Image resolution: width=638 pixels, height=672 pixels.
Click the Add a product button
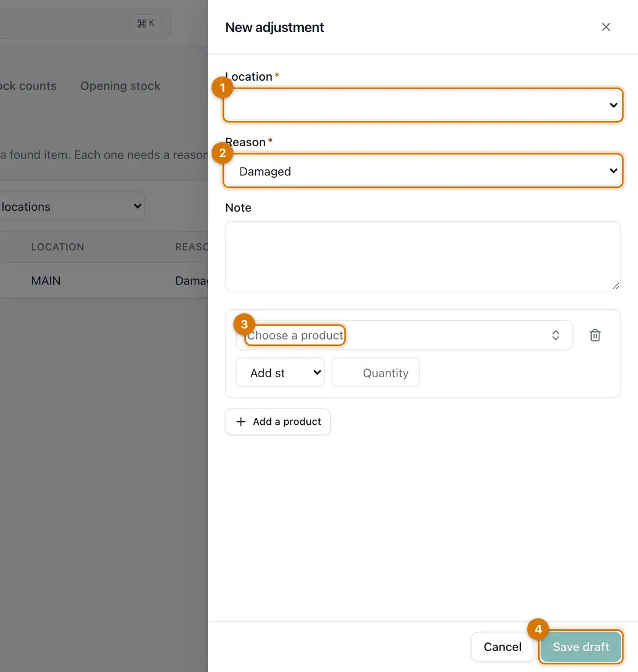[x=278, y=422]
